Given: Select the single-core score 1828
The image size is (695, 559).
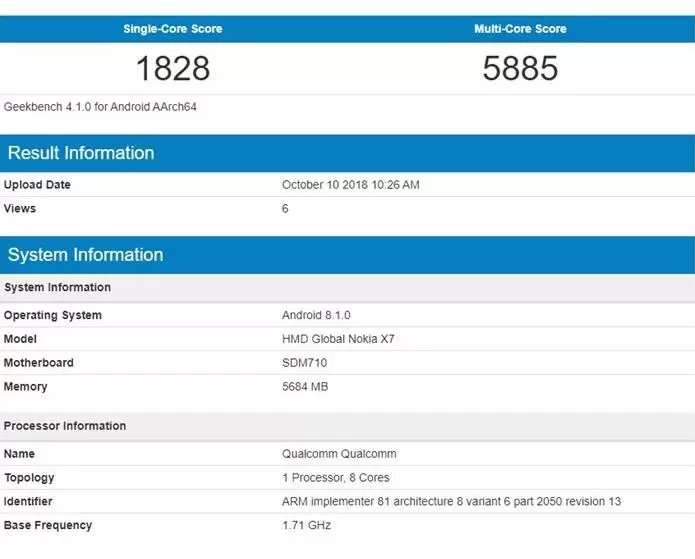Looking at the screenshot, I should click(x=173, y=68).
